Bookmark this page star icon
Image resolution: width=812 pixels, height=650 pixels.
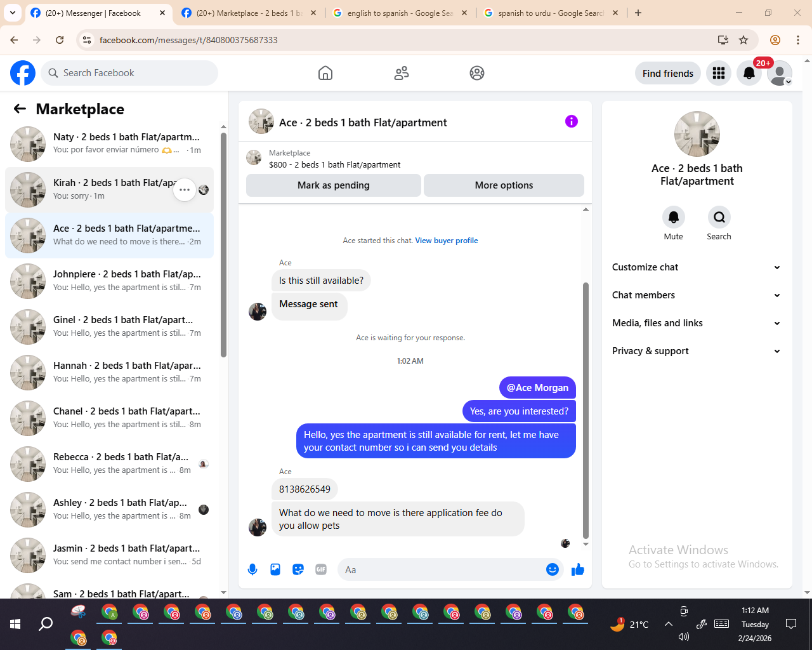(743, 40)
